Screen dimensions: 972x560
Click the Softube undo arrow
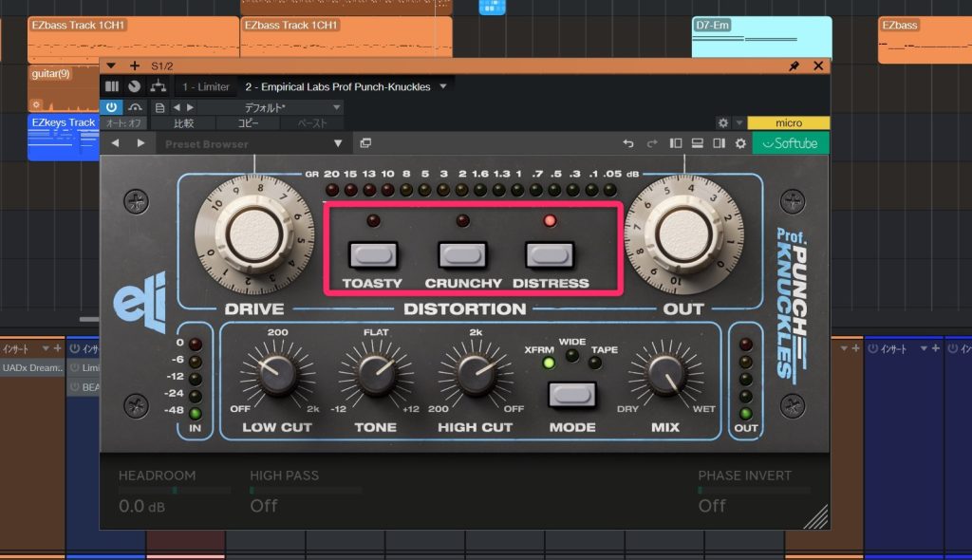(627, 143)
